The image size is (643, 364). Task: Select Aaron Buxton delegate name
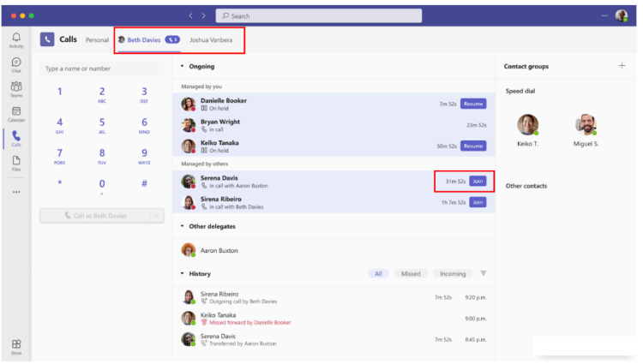219,250
